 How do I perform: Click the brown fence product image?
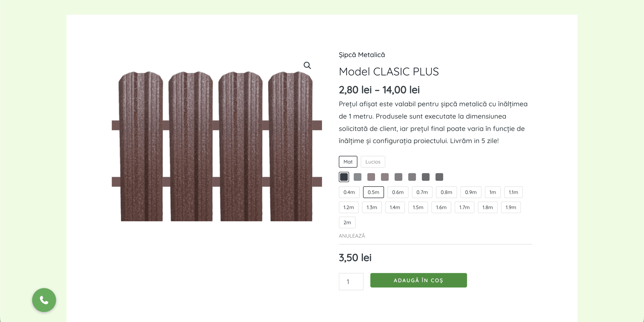(x=217, y=146)
